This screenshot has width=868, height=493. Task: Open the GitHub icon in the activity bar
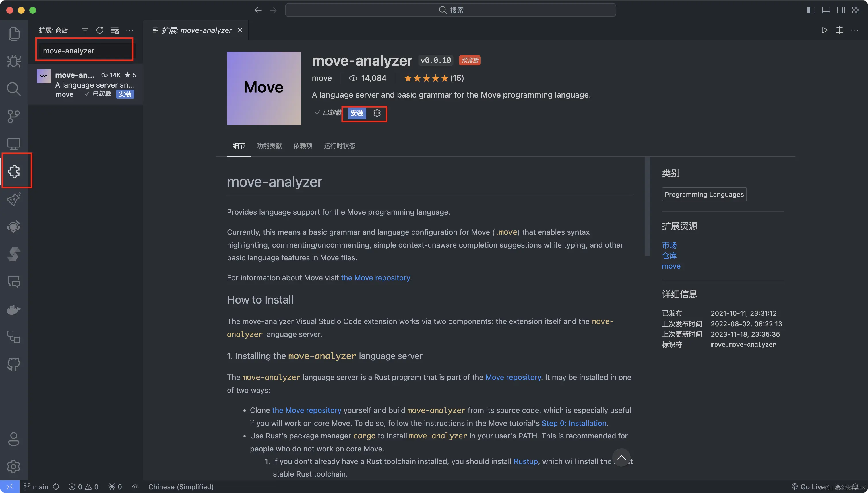click(13, 364)
